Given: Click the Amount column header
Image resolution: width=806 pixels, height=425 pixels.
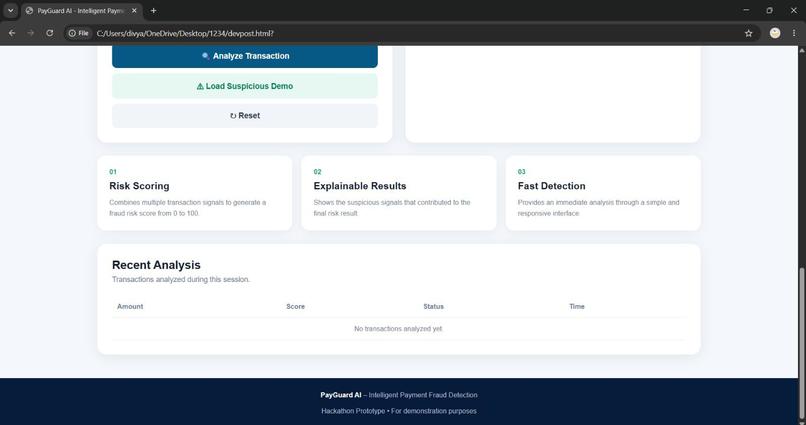Looking at the screenshot, I should 130,306.
